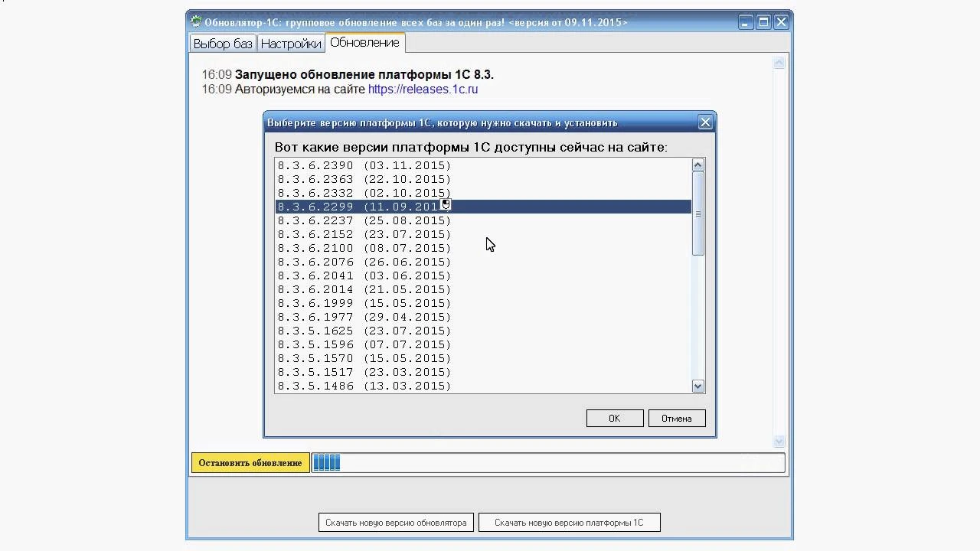This screenshot has width=980, height=551.
Task: Click Скачать новую версию платформы 1С
Action: (569, 523)
